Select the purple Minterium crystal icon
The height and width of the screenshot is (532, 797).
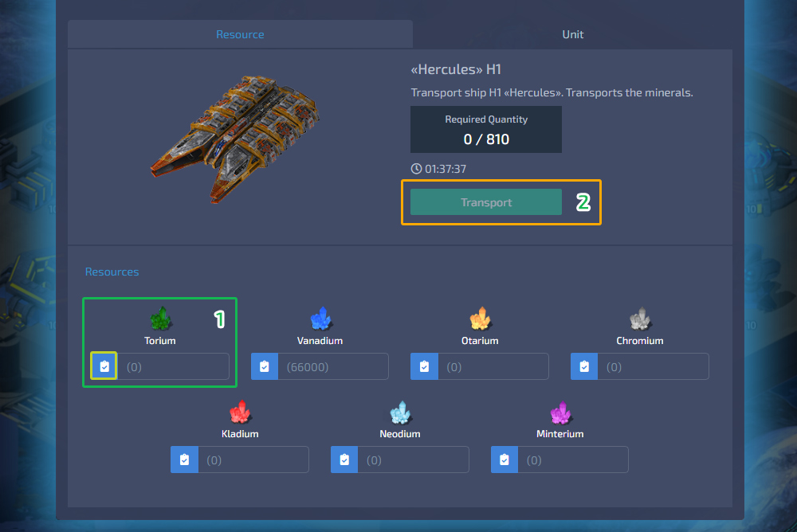[x=560, y=412]
